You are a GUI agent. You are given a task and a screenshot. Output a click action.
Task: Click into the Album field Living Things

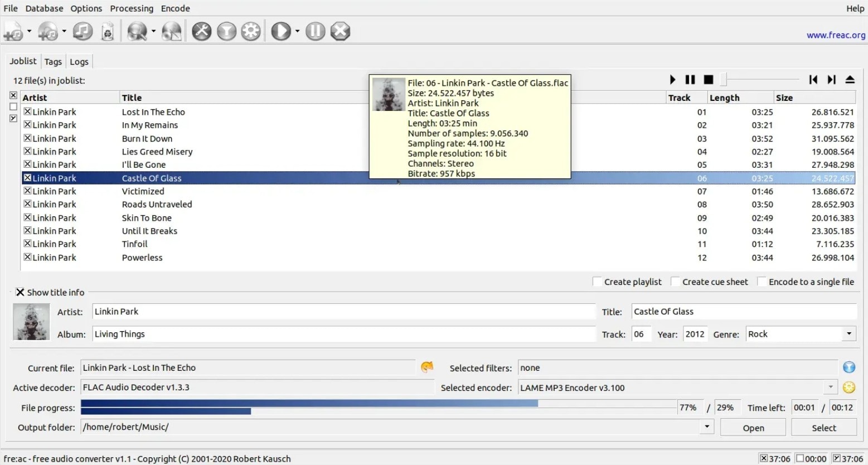click(344, 334)
